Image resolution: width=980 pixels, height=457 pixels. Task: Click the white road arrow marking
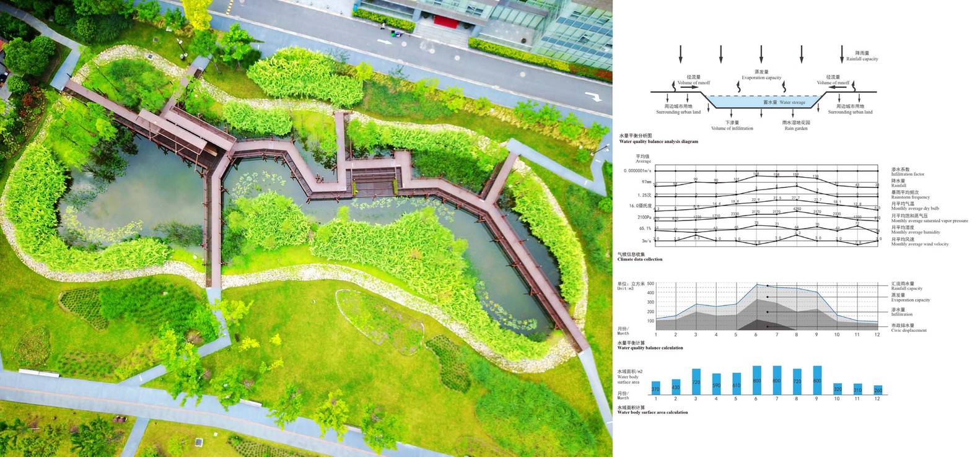click(x=594, y=97)
